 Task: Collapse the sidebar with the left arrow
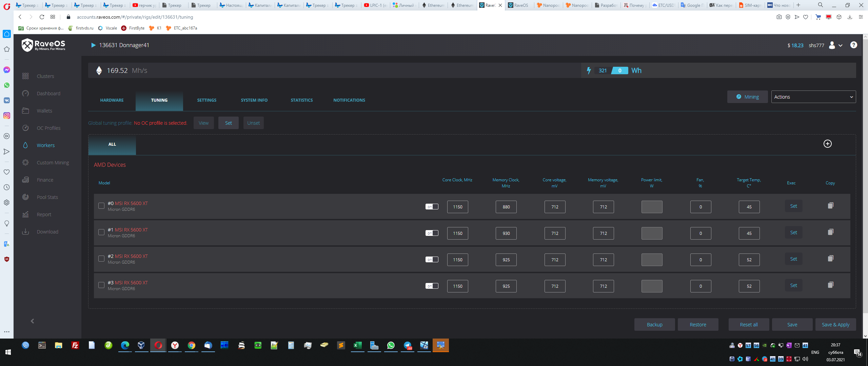33,321
